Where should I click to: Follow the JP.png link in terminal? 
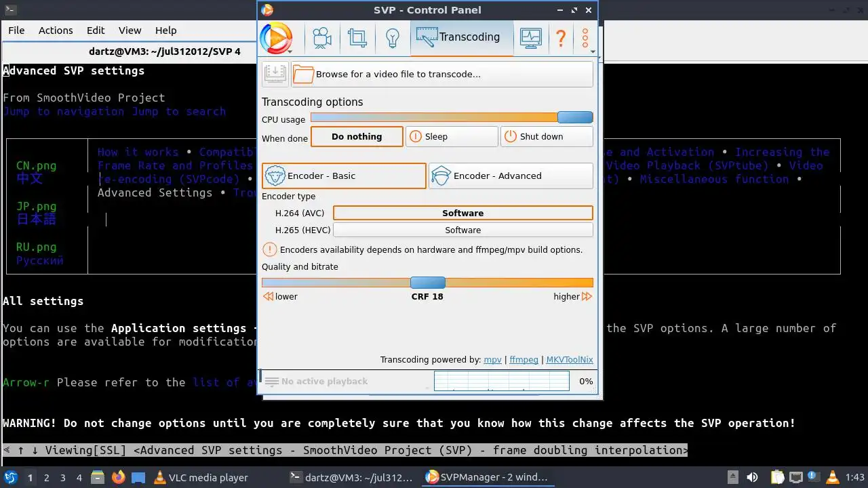tap(37, 206)
